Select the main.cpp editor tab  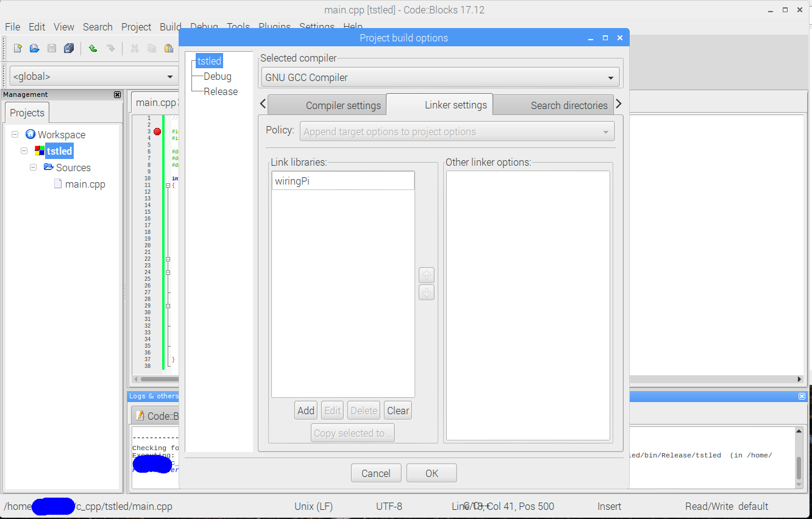[x=155, y=102]
